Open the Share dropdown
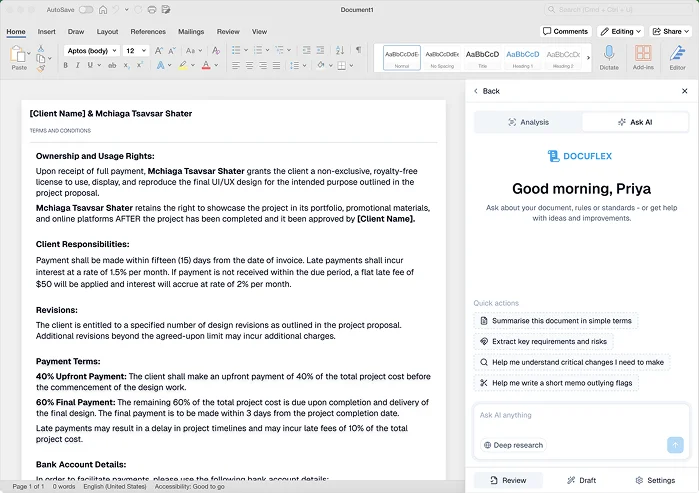The height and width of the screenshot is (493, 699). tap(671, 31)
